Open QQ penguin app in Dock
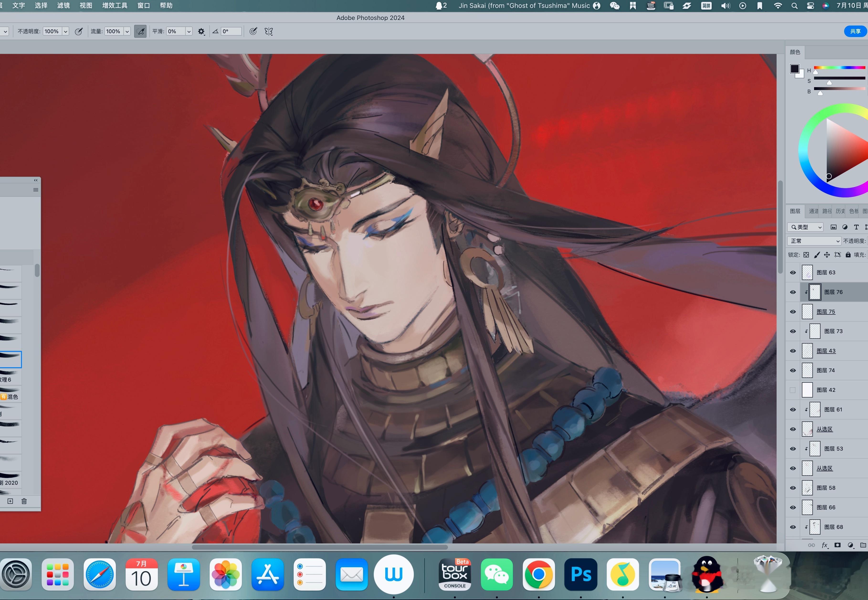 (x=707, y=574)
